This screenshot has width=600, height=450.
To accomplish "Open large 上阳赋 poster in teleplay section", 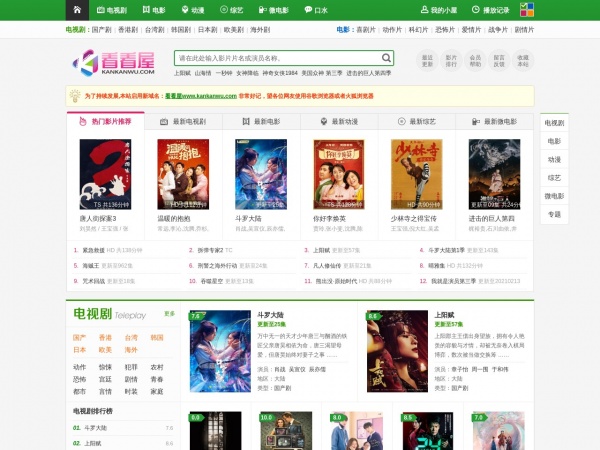I will (x=397, y=351).
